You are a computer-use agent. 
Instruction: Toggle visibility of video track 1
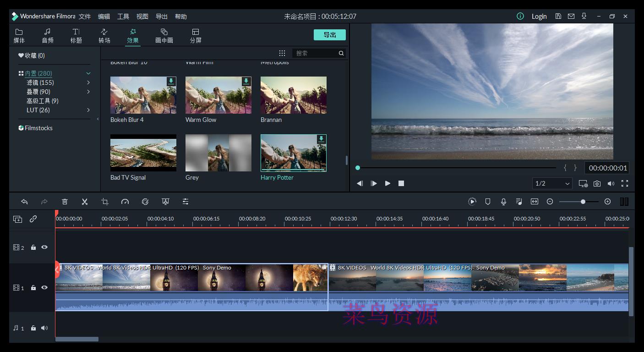(44, 288)
